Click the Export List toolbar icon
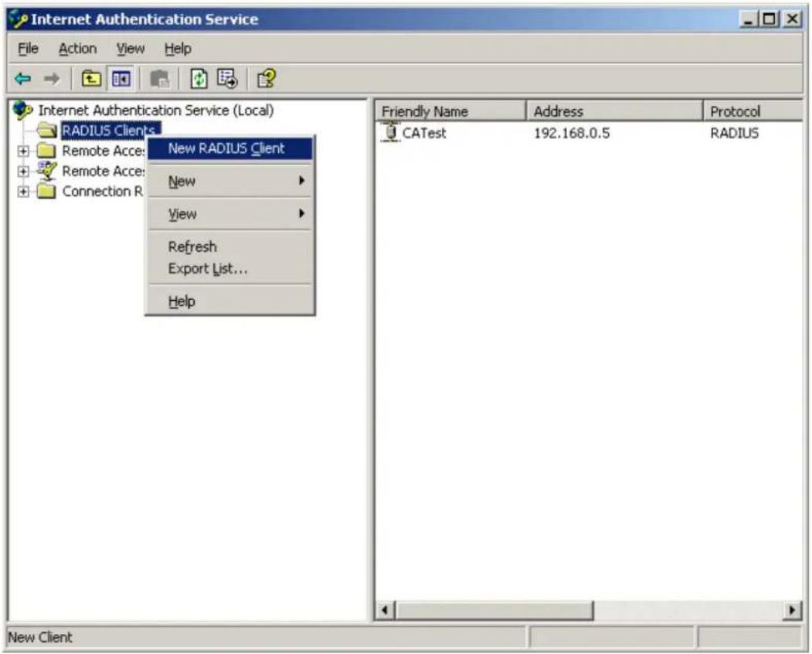This screenshot has height=654, width=812. pyautogui.click(x=227, y=79)
